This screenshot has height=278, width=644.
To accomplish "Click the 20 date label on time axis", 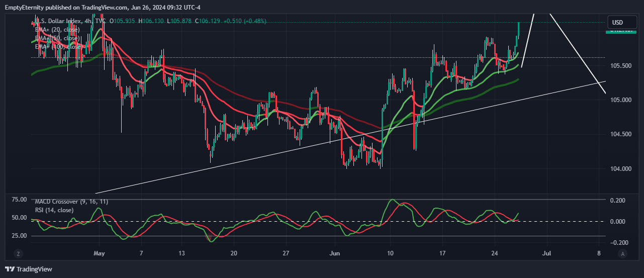I will click(234, 254).
